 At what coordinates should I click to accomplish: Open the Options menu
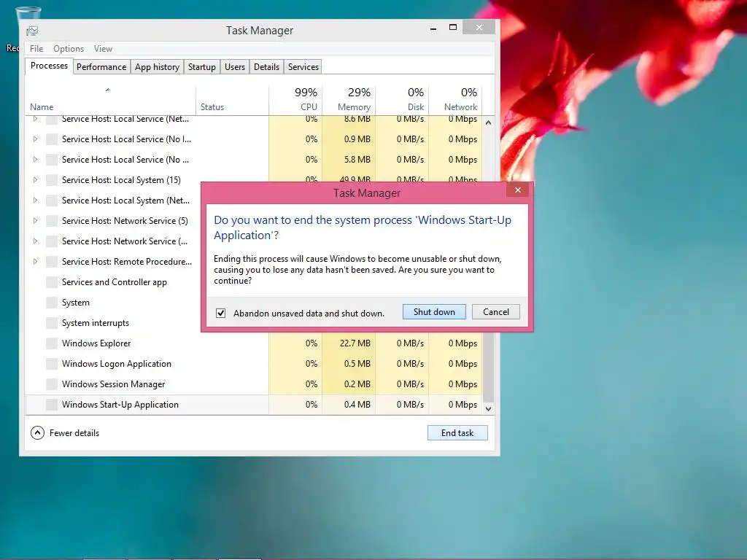coord(69,49)
